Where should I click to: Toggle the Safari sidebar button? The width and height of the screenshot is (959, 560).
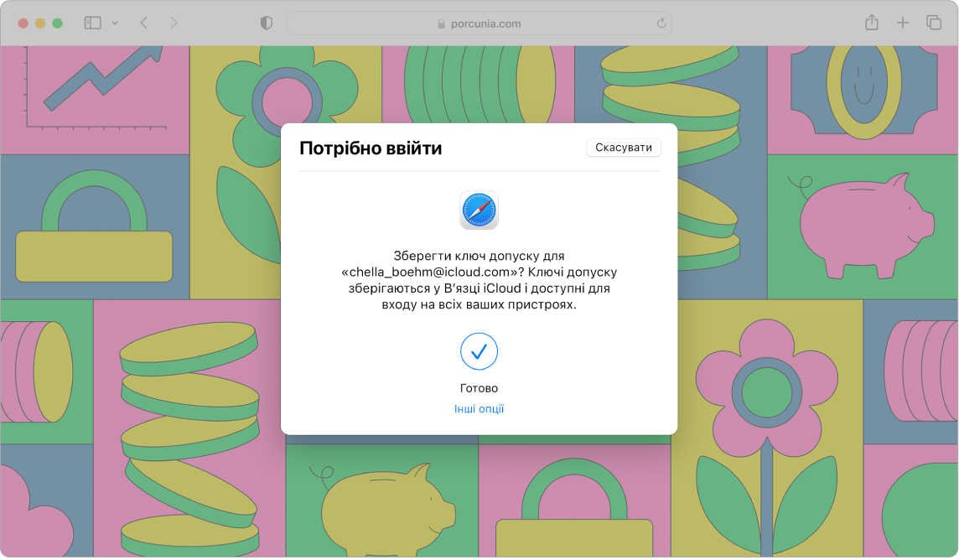tap(92, 23)
